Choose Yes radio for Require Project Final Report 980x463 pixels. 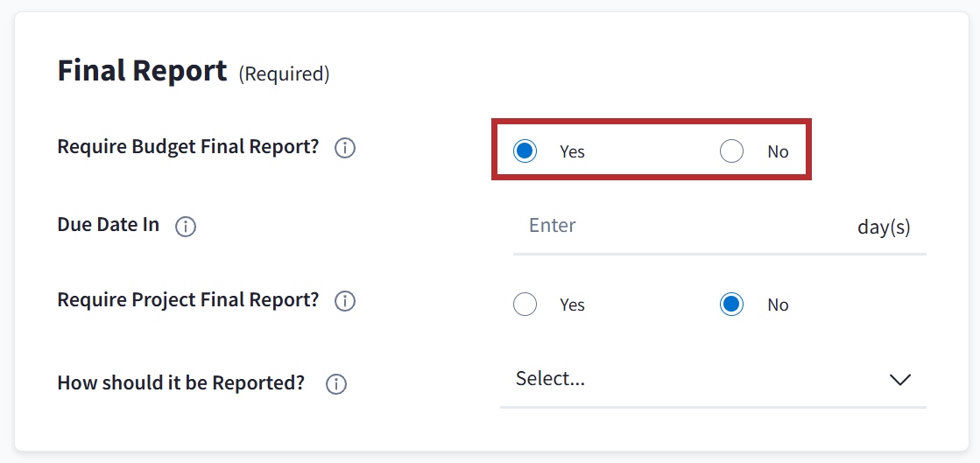click(525, 305)
